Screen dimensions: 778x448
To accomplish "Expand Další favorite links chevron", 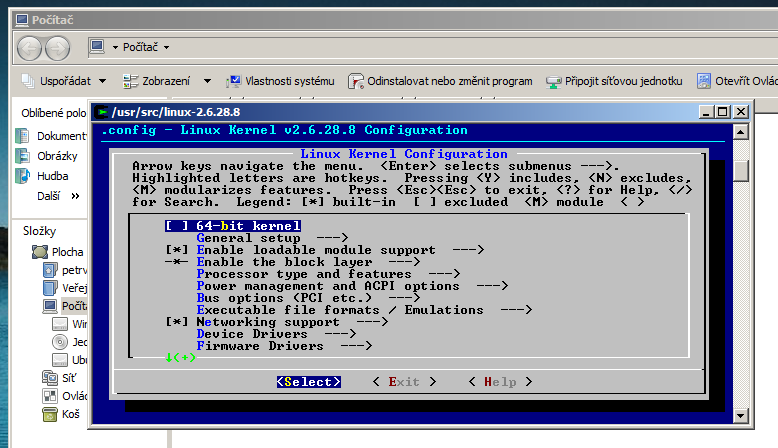I will click(x=75, y=196).
